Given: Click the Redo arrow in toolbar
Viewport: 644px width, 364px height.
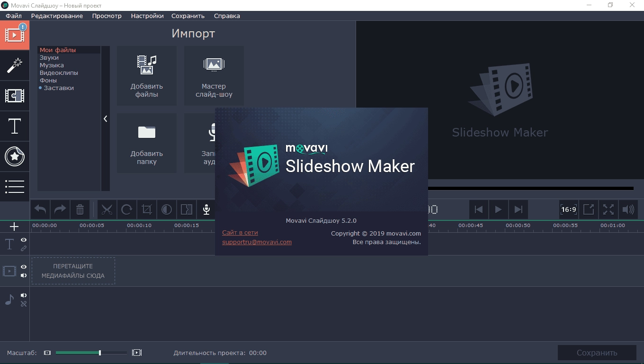Looking at the screenshot, I should (x=60, y=209).
